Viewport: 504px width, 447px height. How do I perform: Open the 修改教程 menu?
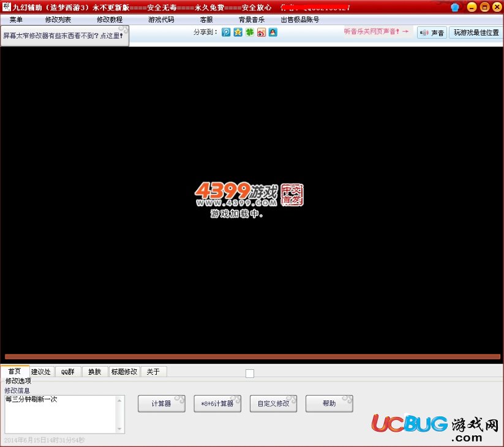pyautogui.click(x=110, y=20)
